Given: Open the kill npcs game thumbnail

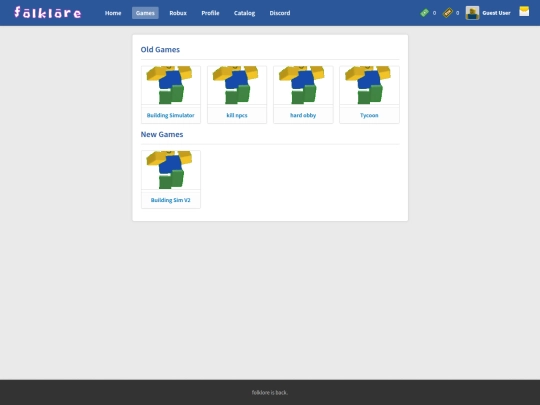Looking at the screenshot, I should pos(237,85).
